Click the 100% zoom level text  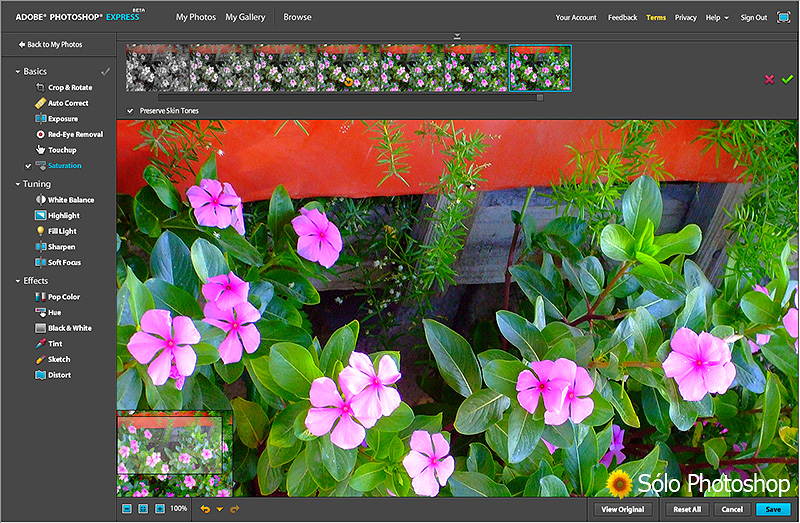coord(179,509)
